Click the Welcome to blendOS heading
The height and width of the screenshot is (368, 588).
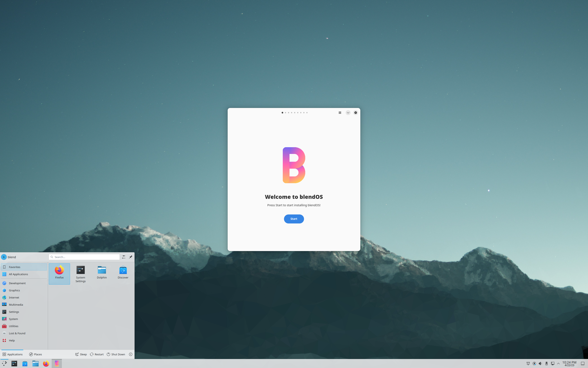coord(294,197)
